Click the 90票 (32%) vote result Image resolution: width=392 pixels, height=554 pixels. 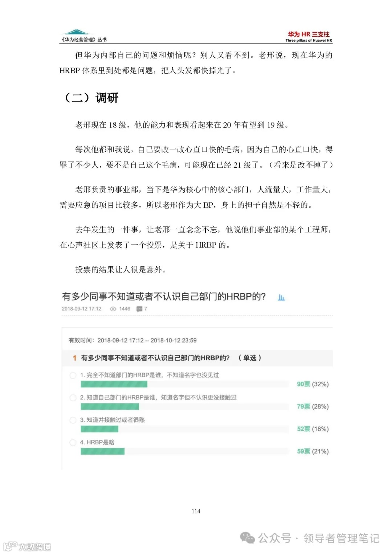313,383
